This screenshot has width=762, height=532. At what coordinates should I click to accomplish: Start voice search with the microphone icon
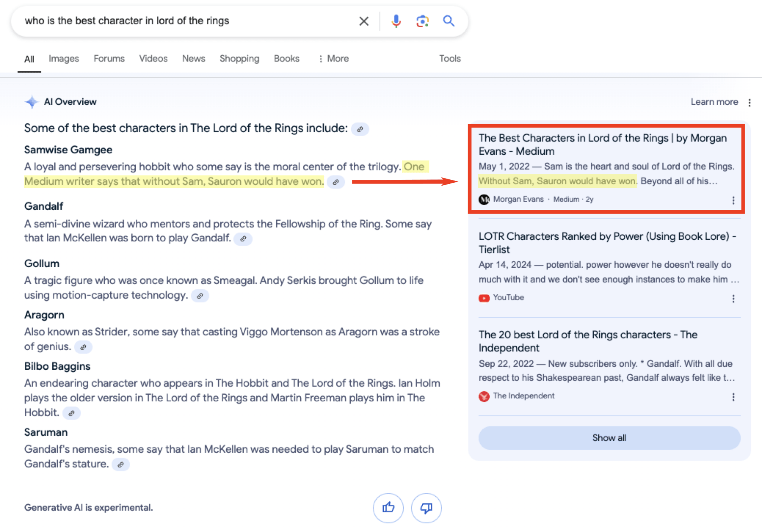(396, 21)
